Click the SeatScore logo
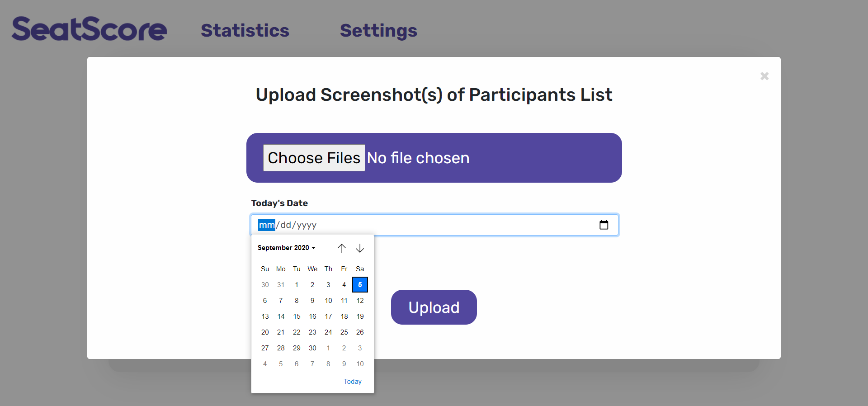The height and width of the screenshot is (406, 868). pos(90,29)
